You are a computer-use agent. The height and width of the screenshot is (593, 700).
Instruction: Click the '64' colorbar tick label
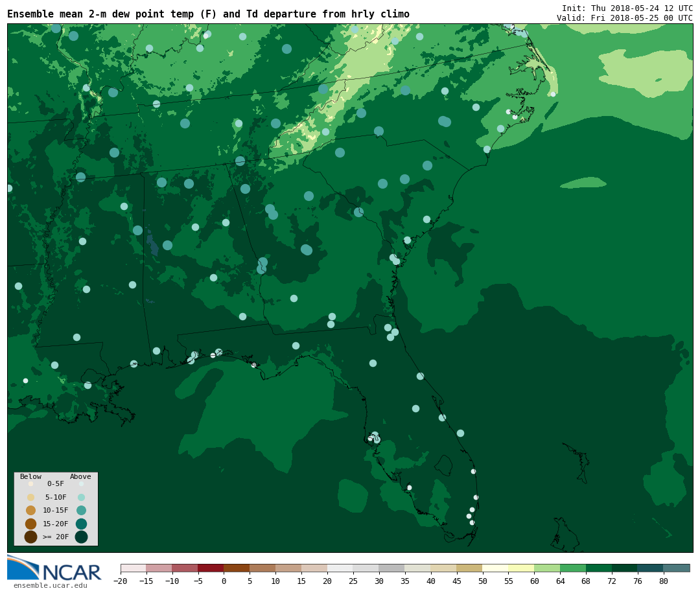point(560,581)
